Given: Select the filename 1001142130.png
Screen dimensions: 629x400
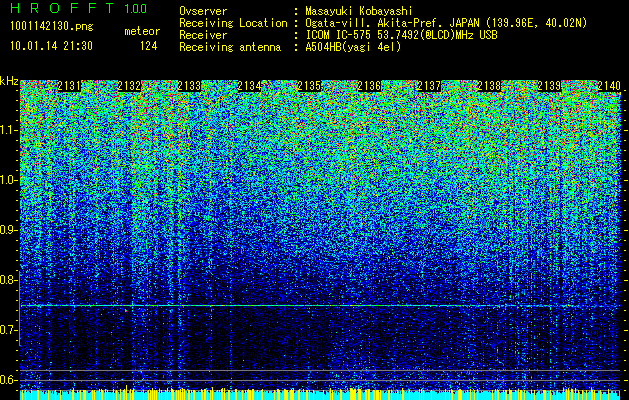Looking at the screenshot, I should [52, 27].
